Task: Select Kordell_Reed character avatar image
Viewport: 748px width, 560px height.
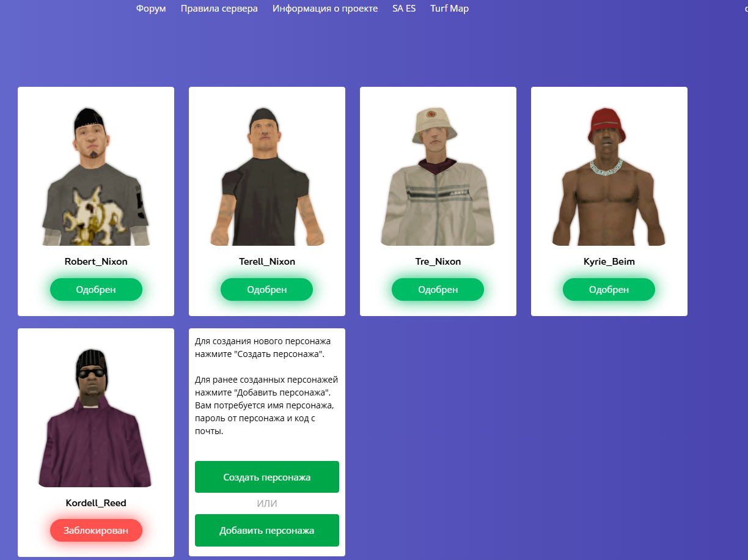Action: 95,418
